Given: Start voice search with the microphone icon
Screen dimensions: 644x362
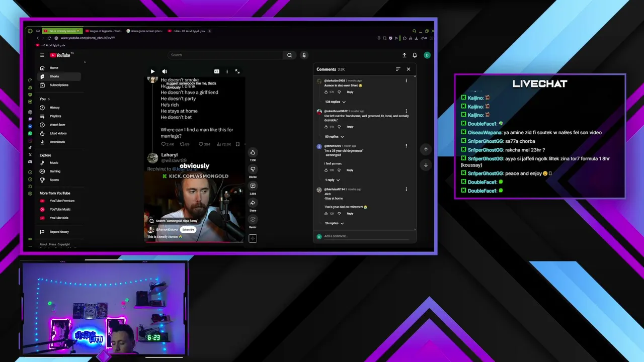Looking at the screenshot, I should click(x=304, y=55).
